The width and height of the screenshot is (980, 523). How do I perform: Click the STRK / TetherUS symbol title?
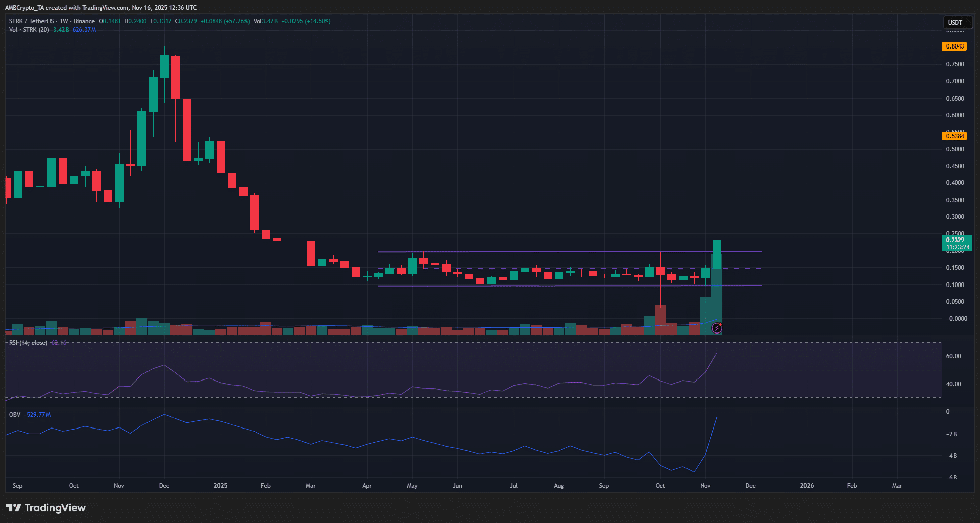pos(31,21)
